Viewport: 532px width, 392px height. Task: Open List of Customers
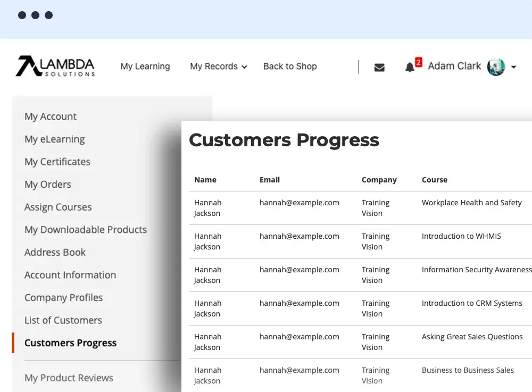63,320
